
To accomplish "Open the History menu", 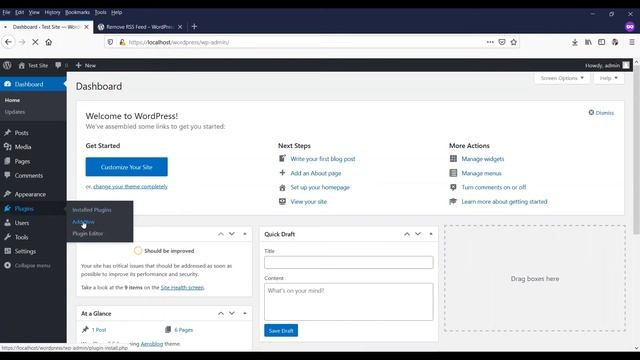I will coord(52,12).
